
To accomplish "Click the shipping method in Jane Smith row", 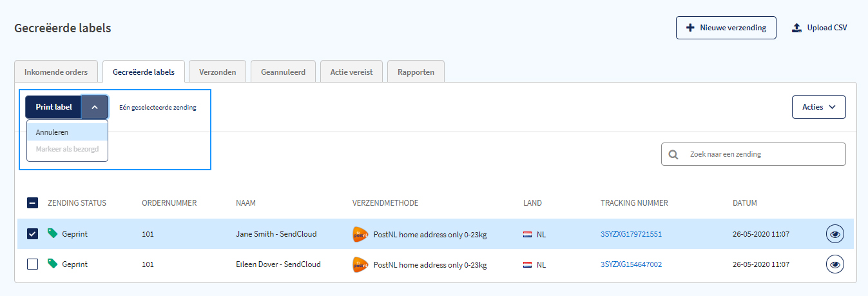I will [430, 235].
